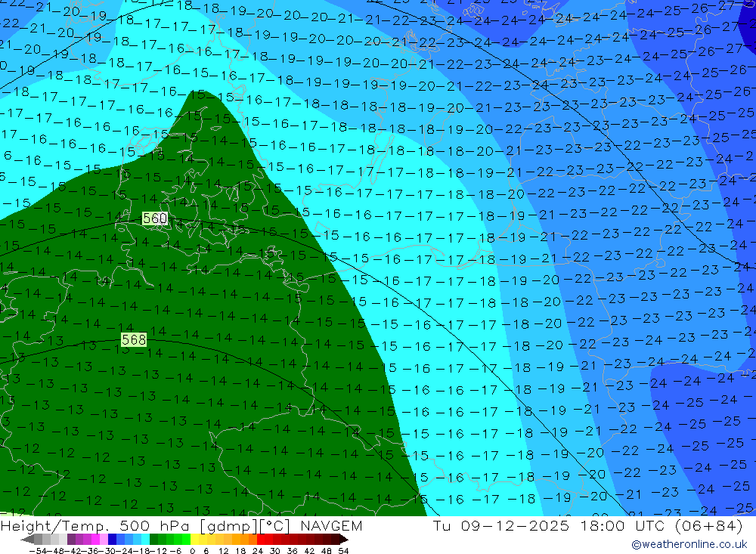Click the 54 label at the scale's right end
The height and width of the screenshot is (554, 756).
343,551
